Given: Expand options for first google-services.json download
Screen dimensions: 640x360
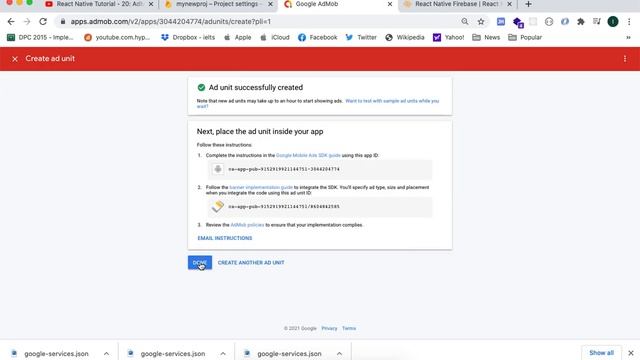Looking at the screenshot, I should [x=106, y=353].
